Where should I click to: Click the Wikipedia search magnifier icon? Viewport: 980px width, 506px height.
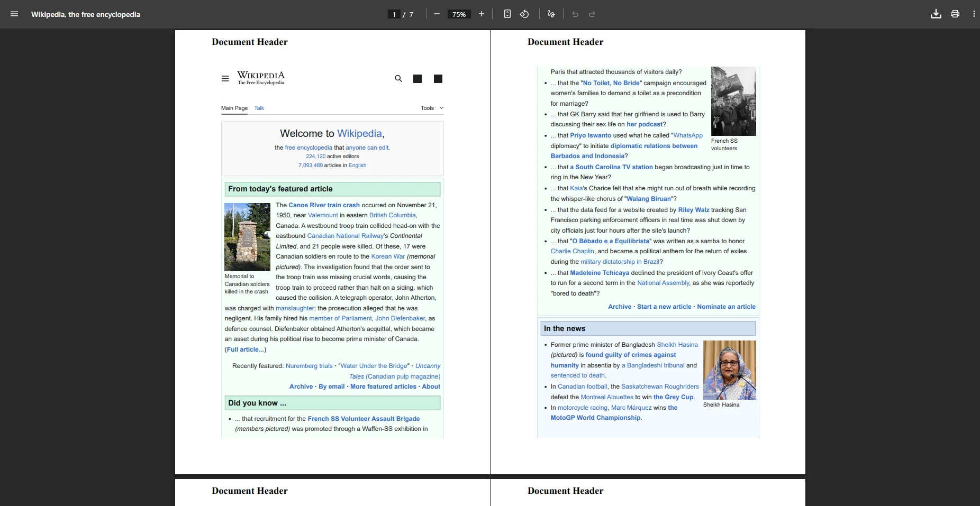click(x=398, y=79)
